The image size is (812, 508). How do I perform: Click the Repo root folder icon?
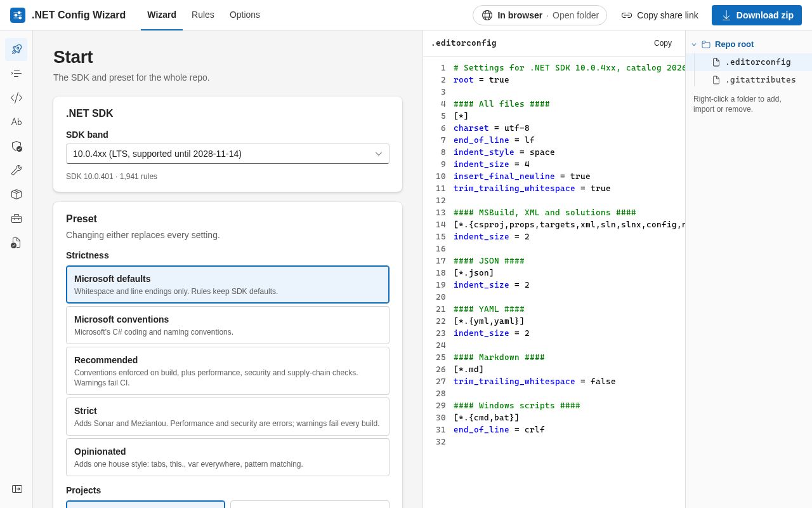click(706, 44)
